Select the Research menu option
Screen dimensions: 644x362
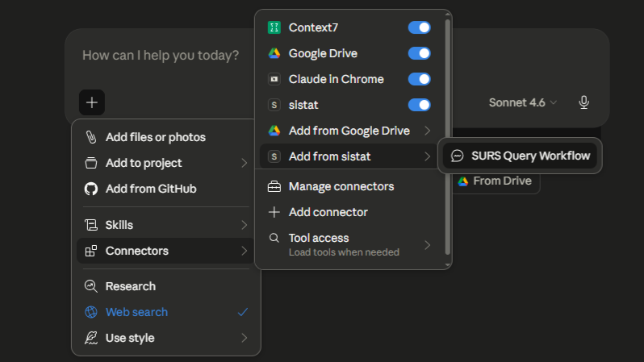(166, 286)
